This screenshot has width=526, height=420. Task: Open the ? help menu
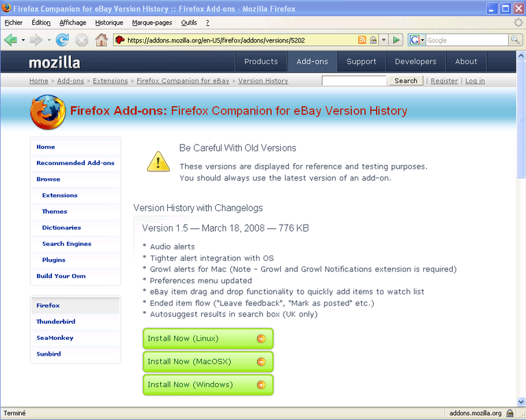208,23
